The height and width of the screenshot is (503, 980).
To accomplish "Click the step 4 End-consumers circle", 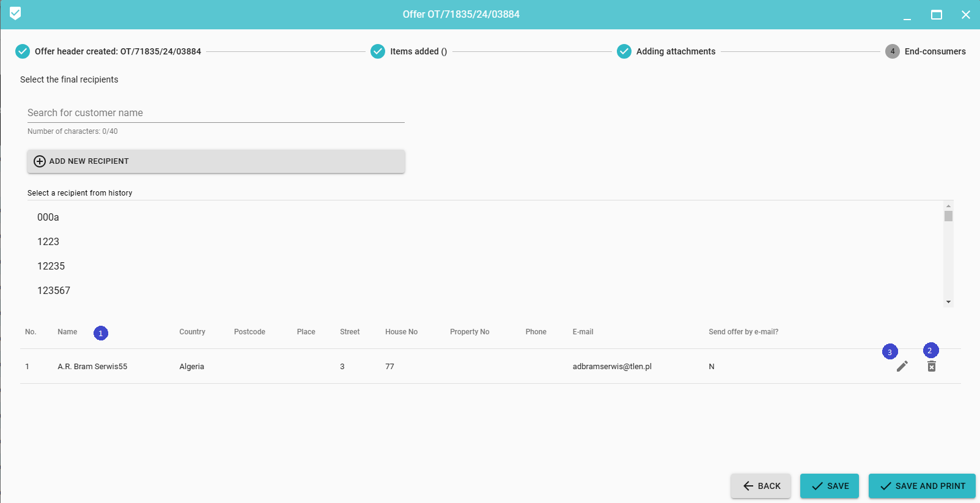I will pos(892,51).
